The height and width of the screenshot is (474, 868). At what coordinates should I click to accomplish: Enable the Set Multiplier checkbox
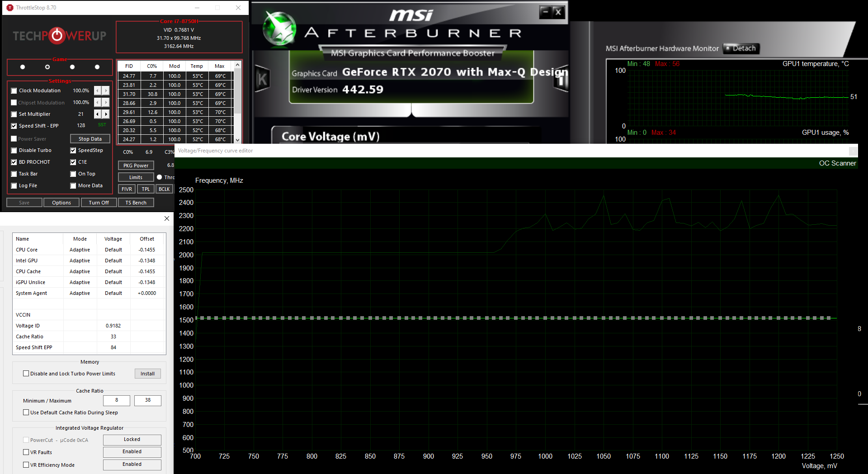tap(14, 114)
